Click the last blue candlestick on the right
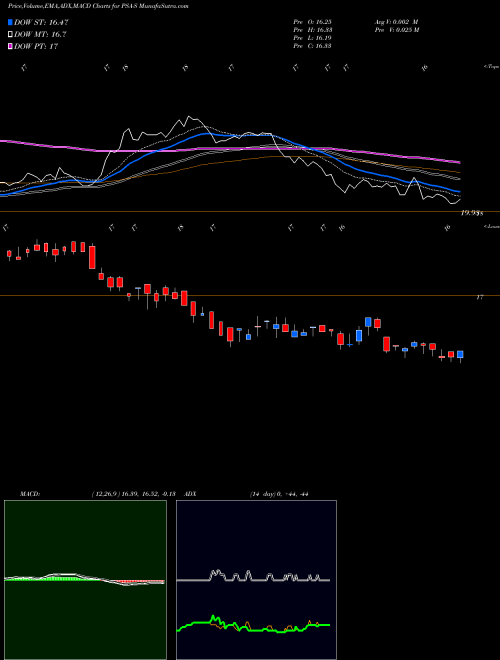The height and width of the screenshot is (660, 500). 460,354
